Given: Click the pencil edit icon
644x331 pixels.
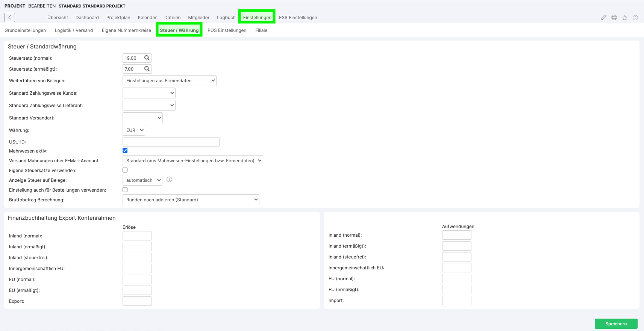Looking at the screenshot, I should tap(603, 18).
